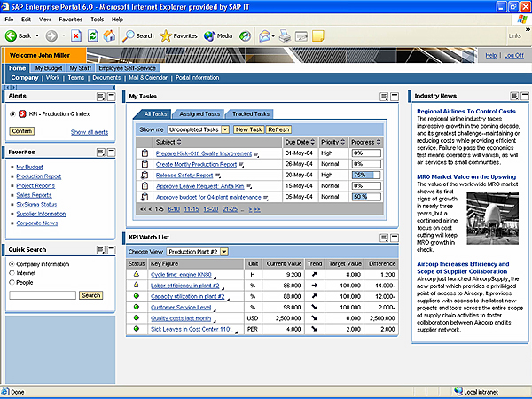This screenshot has width=532, height=399.
Task: Click the History toolbar icon
Action: click(245, 35)
